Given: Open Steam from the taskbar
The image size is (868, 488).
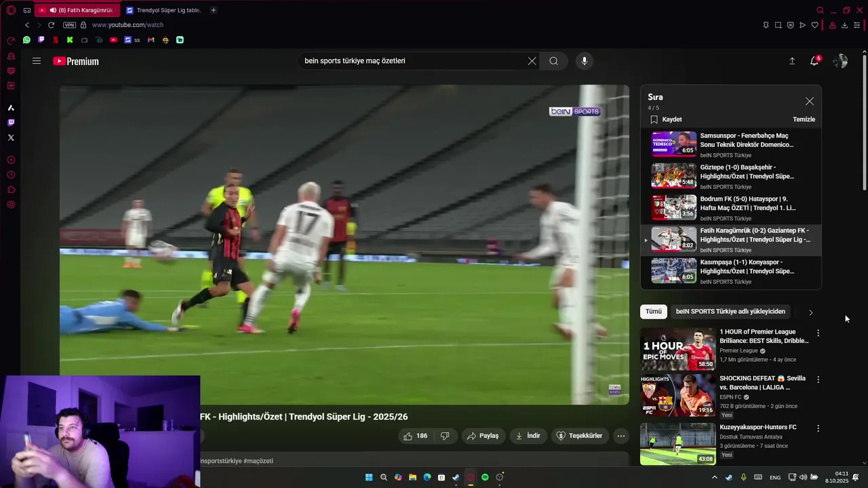Looking at the screenshot, I should coord(456,477).
